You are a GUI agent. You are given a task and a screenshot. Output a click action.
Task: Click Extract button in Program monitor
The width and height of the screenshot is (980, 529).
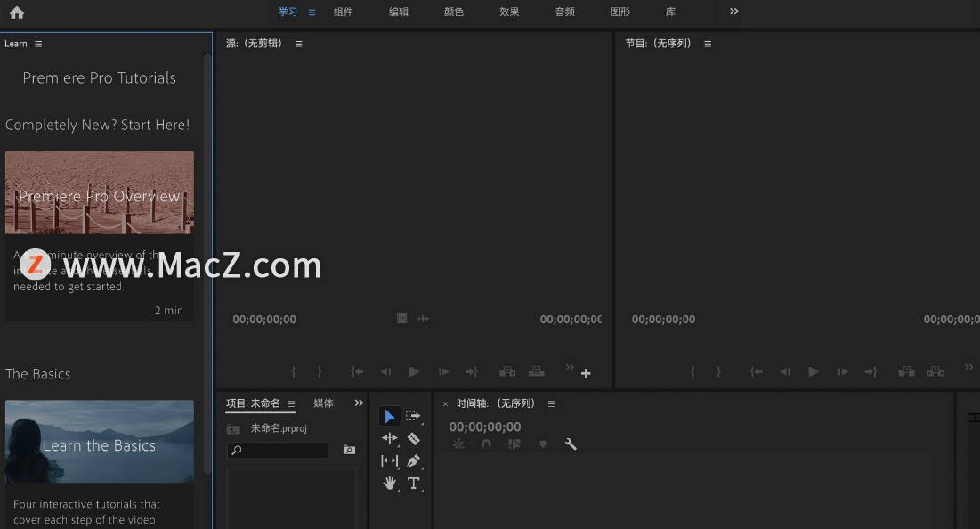935,371
